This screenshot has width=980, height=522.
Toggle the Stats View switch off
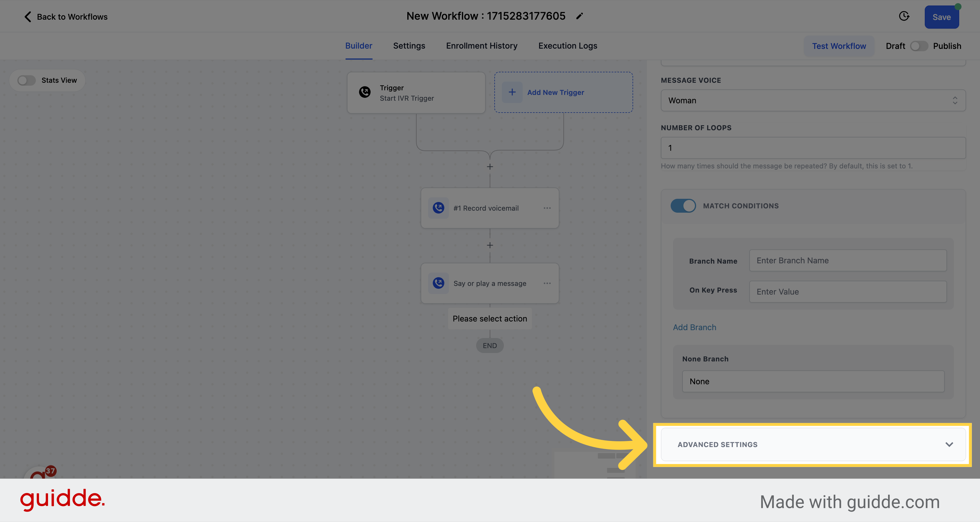coord(26,80)
